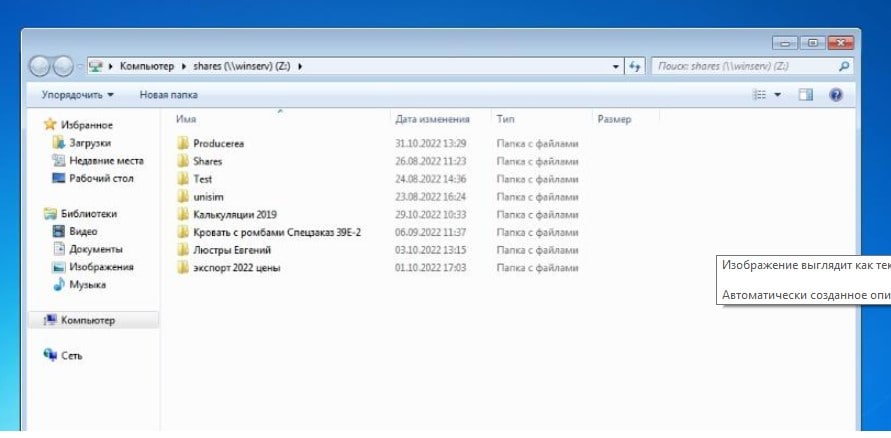This screenshot has height=438, width=891.
Task: Click the Недавние места icon
Action: point(59,160)
